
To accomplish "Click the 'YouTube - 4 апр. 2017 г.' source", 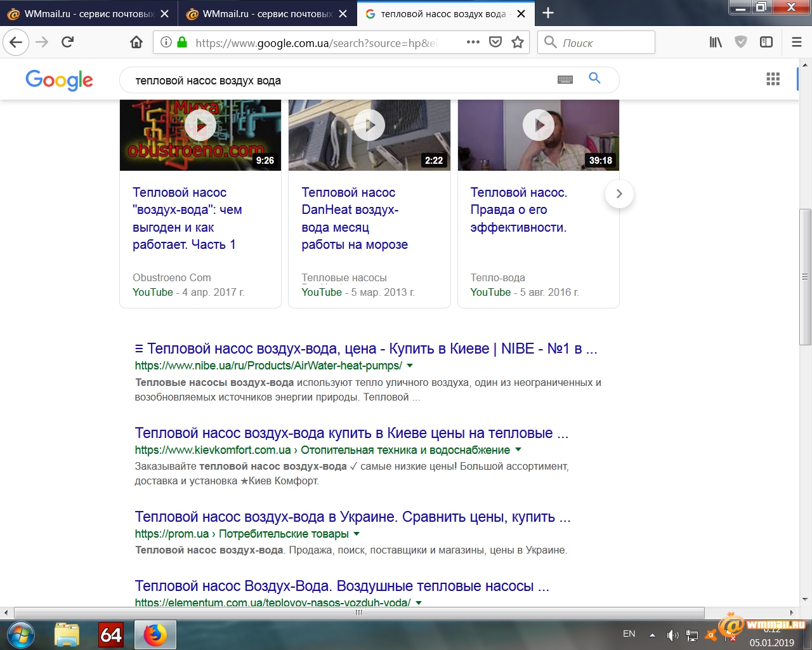I will click(188, 292).
